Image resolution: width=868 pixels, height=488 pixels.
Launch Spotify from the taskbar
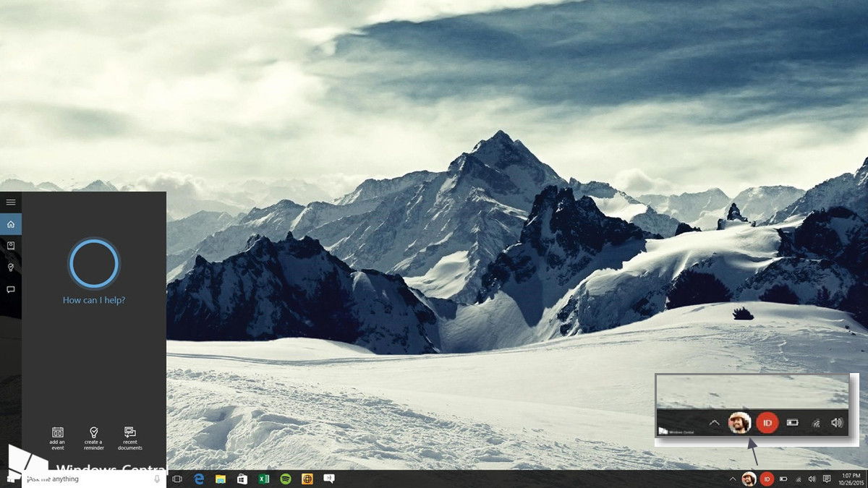(286, 479)
